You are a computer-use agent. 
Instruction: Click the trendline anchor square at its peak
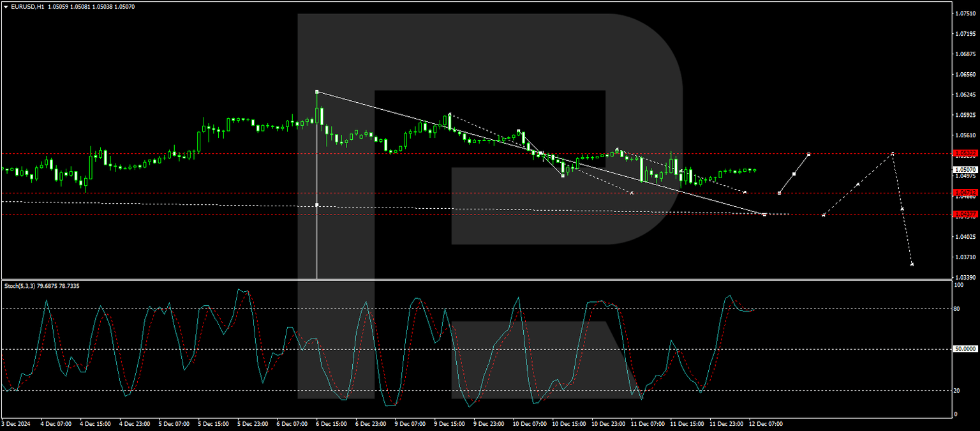(x=317, y=91)
